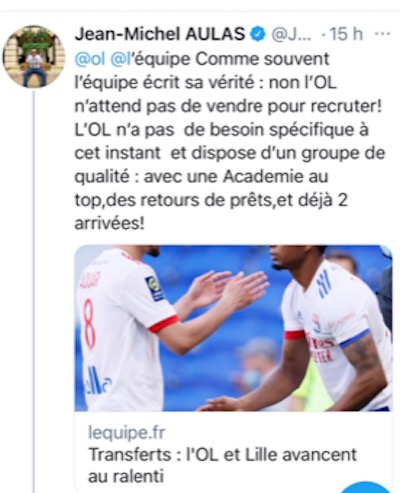The image size is (400, 493).
Task: Open Jean-Michel Aulas's profile picture
Action: 34,57
